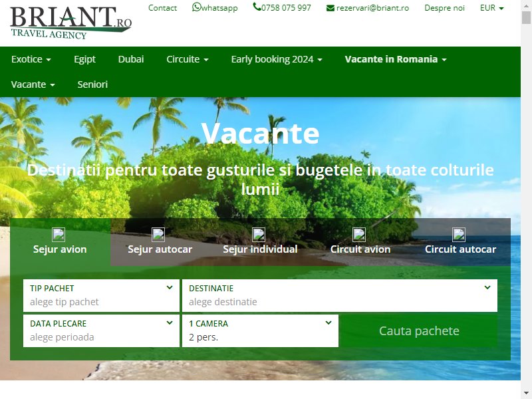Click the Sejur autocar image icon
Image resolution: width=532 pixels, height=399 pixels.
158,235
